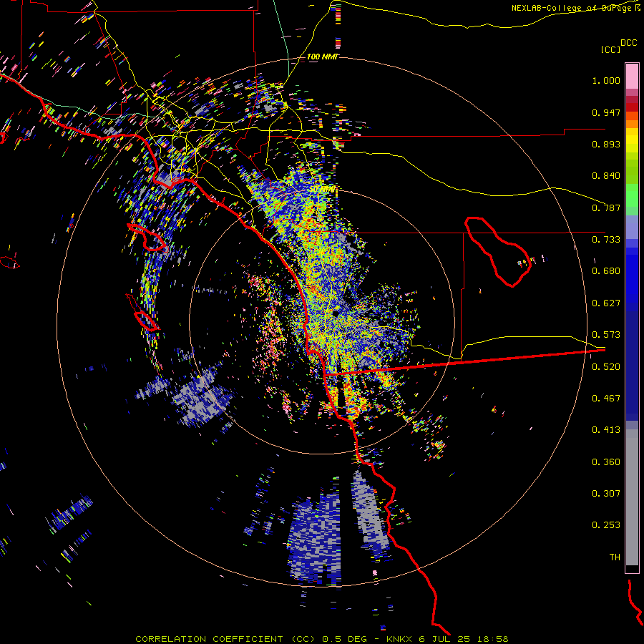The width and height of the screenshot is (644, 644).
Task: Select the 0.520 scale value
Action: (606, 367)
